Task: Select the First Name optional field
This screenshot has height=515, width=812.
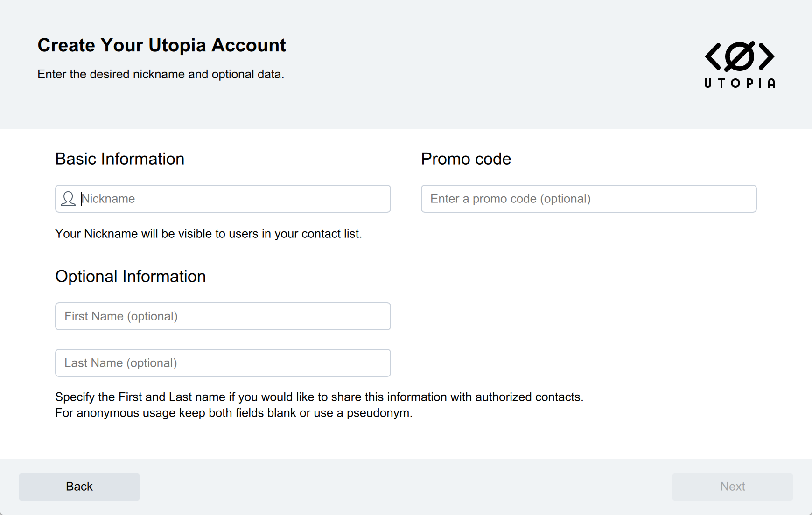Action: [223, 316]
